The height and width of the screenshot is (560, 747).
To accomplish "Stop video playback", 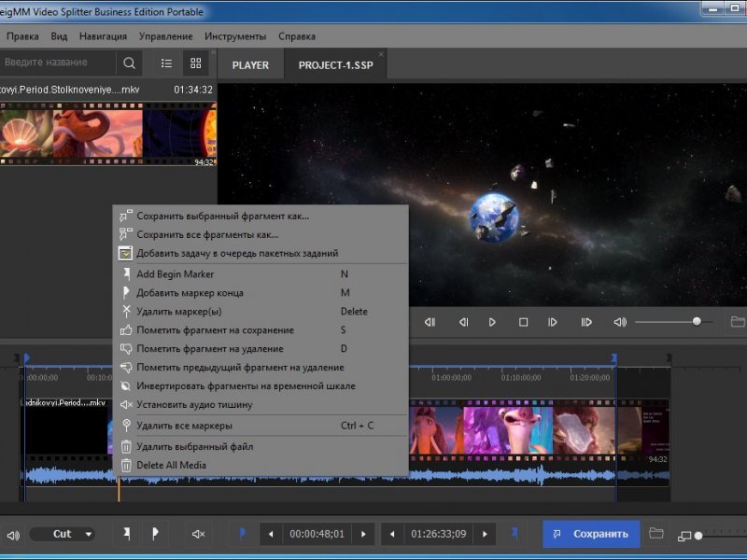I will point(523,322).
